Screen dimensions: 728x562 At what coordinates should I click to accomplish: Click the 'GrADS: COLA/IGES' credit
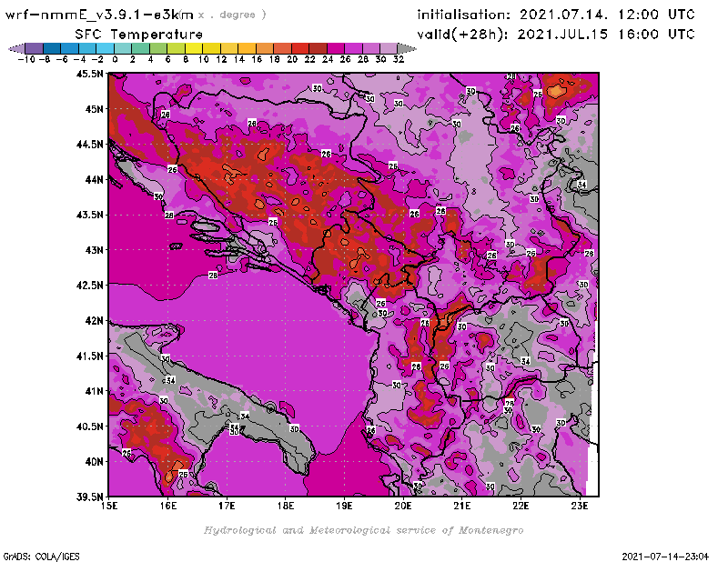point(41,557)
